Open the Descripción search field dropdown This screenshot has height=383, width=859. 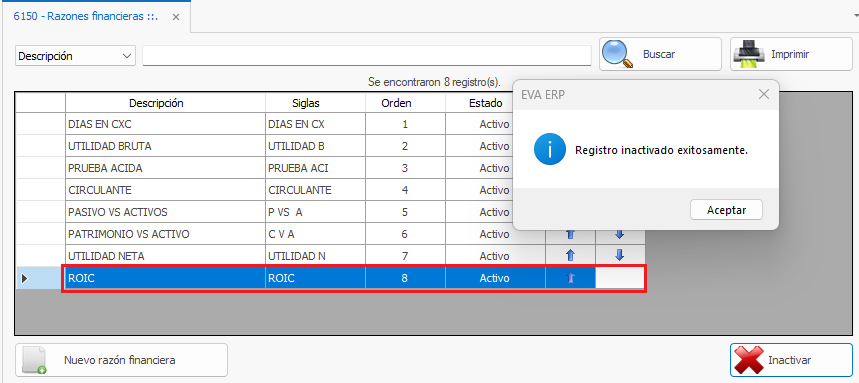[127, 56]
